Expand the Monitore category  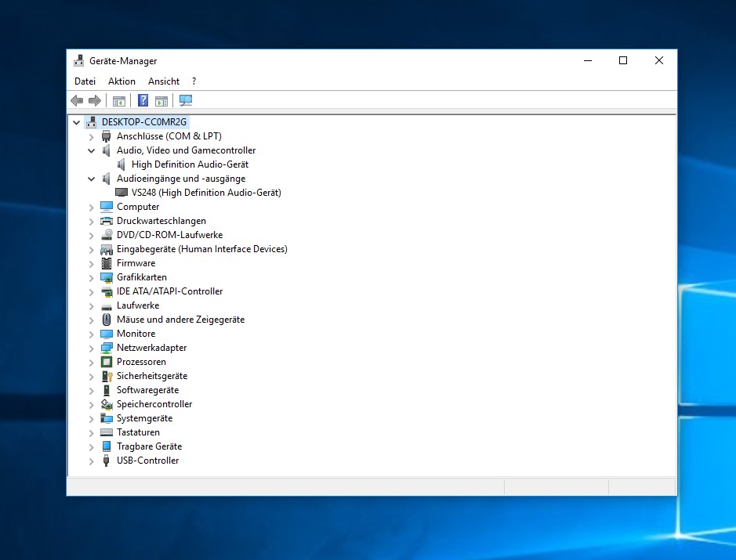click(91, 334)
